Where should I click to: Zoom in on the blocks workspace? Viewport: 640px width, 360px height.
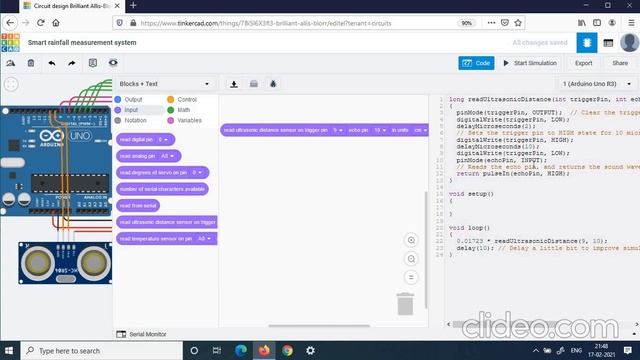pos(411,240)
